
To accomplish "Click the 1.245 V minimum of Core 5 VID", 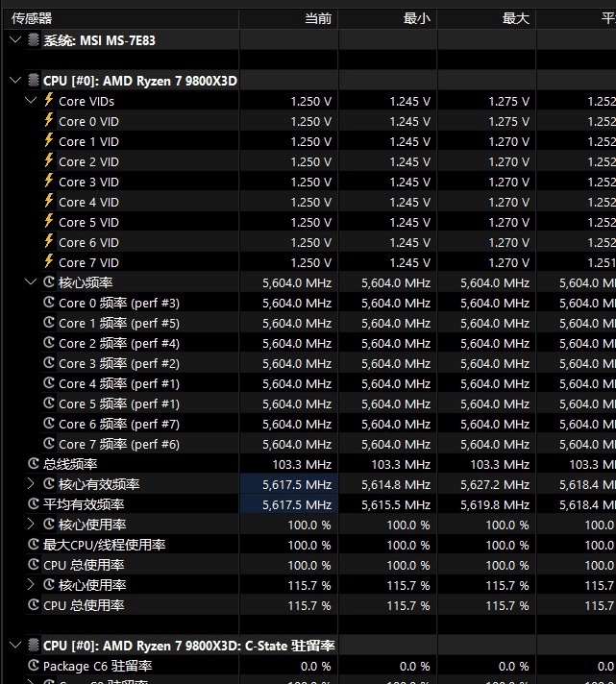I will (x=409, y=222).
